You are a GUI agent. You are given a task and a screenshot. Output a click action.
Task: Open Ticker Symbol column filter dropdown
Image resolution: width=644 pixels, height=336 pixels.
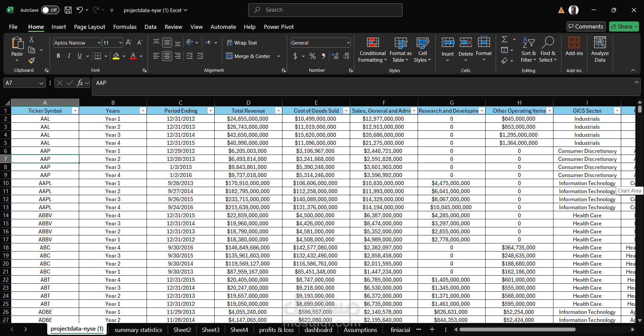[x=75, y=111]
